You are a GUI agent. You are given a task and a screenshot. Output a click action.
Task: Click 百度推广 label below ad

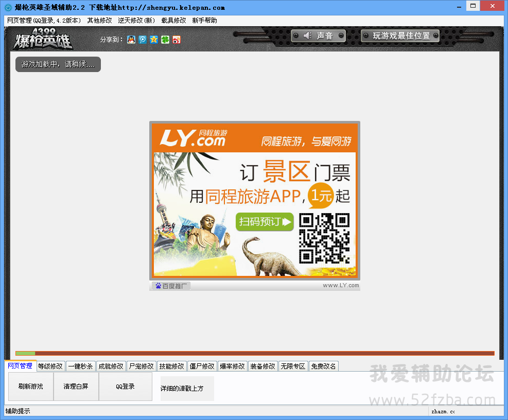171,286
